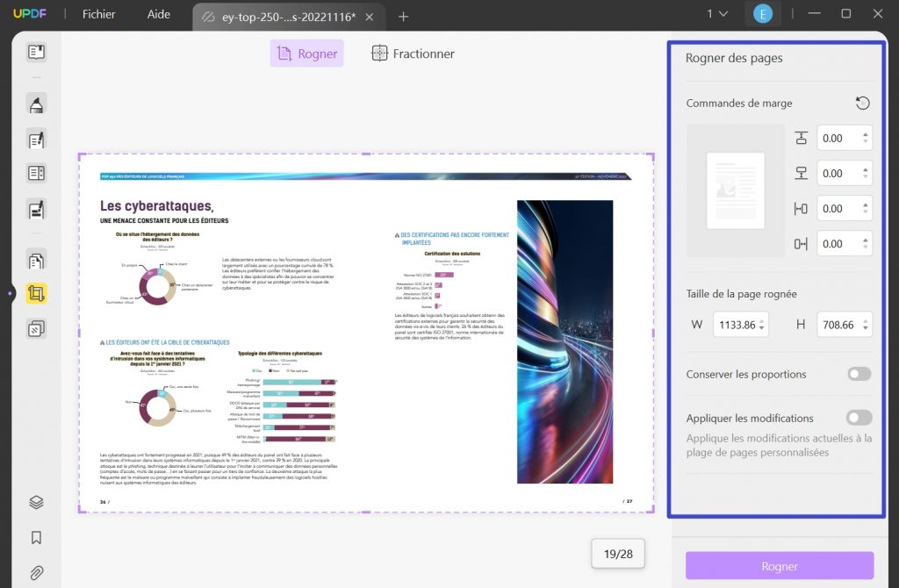This screenshot has height=588, width=899.
Task: Adjust the left margin value stepper
Action: (865, 209)
